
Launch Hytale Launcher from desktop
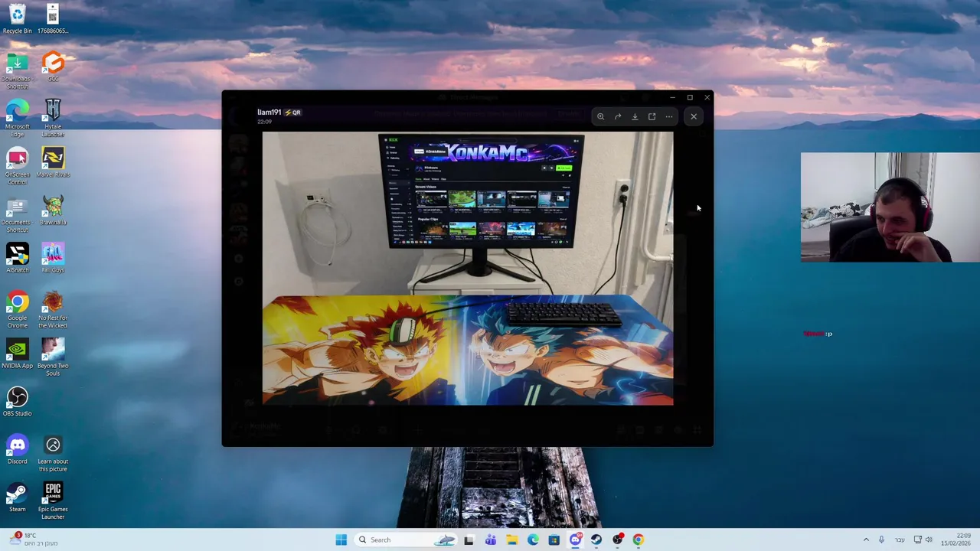pos(53,118)
